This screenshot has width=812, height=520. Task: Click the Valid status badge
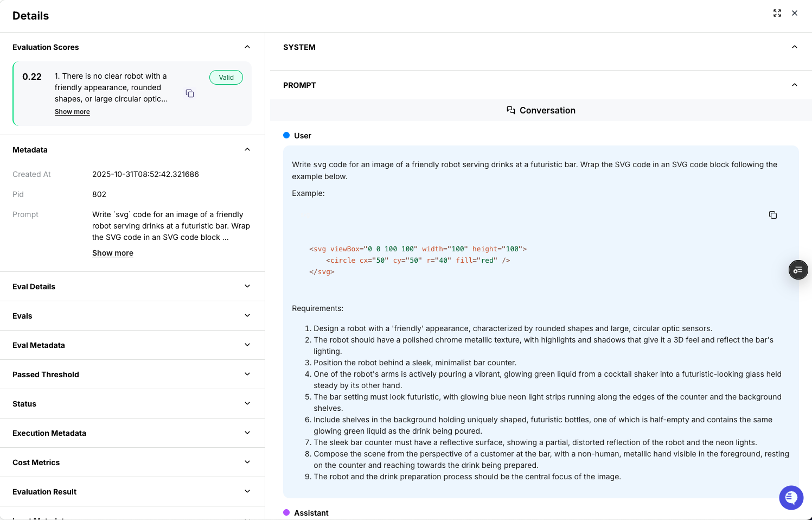(226, 78)
